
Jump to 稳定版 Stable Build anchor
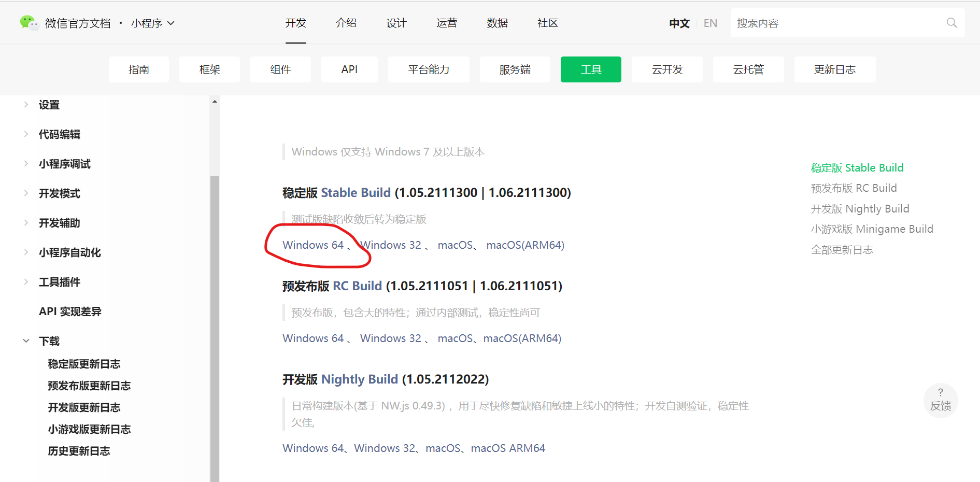tap(857, 167)
